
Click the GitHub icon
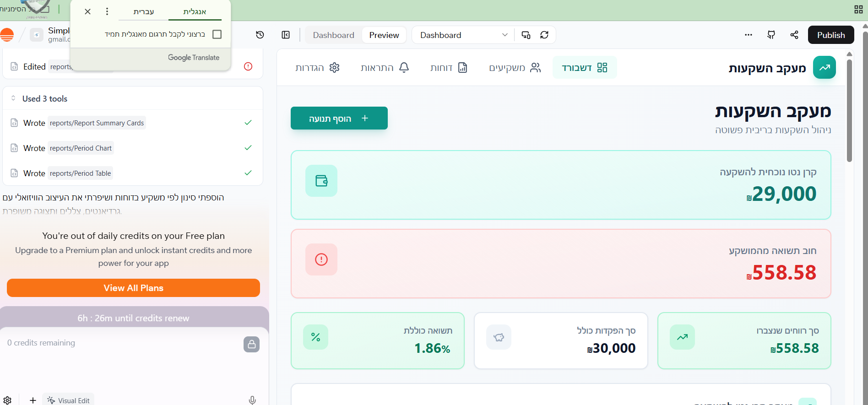pyautogui.click(x=771, y=35)
